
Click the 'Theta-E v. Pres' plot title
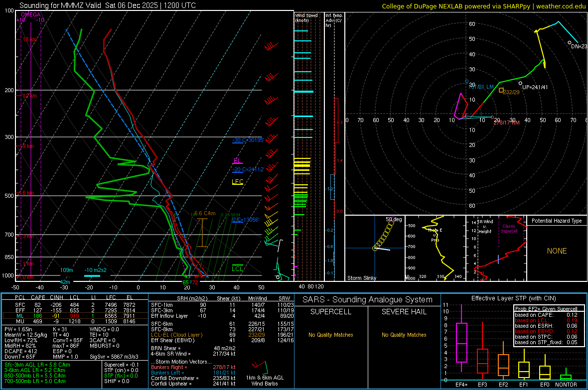click(x=435, y=235)
